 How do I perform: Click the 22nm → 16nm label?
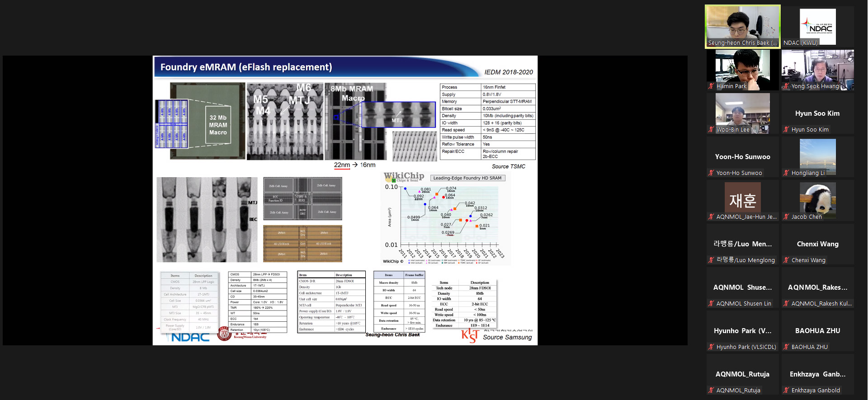coord(355,165)
